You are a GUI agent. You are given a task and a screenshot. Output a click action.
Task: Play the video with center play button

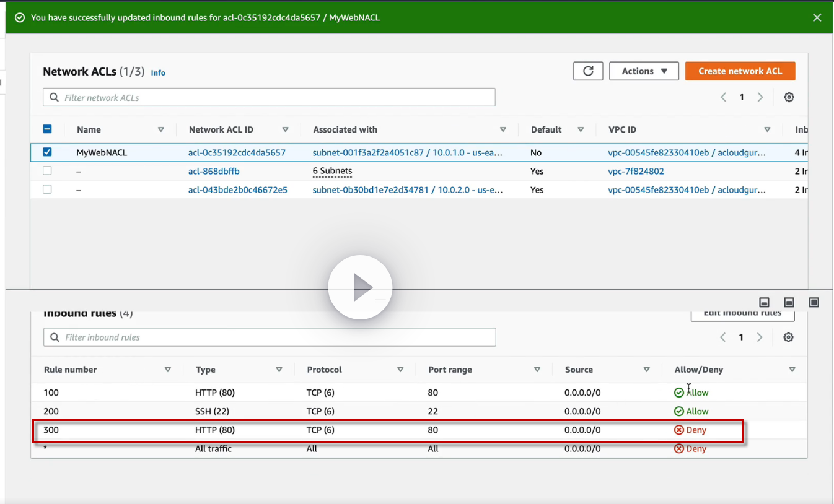pos(360,288)
